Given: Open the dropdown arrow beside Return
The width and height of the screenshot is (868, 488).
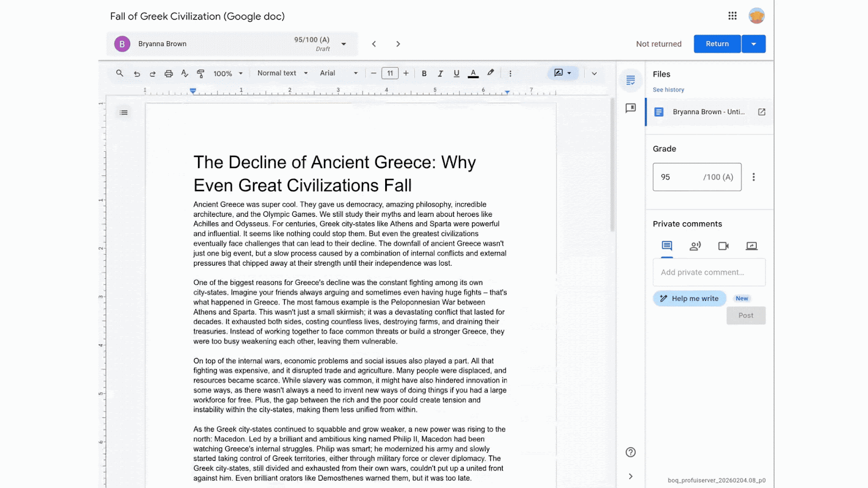Looking at the screenshot, I should pos(754,44).
